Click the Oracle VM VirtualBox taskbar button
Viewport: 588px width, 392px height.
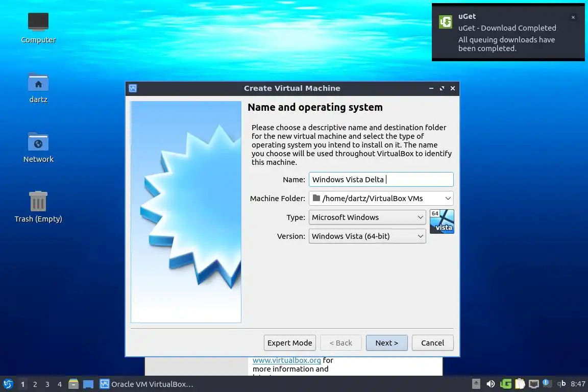pyautogui.click(x=146, y=384)
